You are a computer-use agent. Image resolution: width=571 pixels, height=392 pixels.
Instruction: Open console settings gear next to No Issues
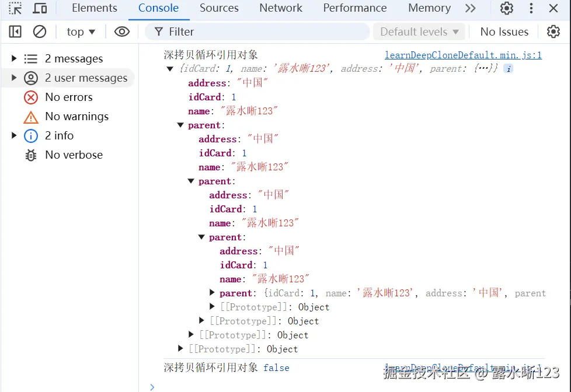(x=553, y=32)
